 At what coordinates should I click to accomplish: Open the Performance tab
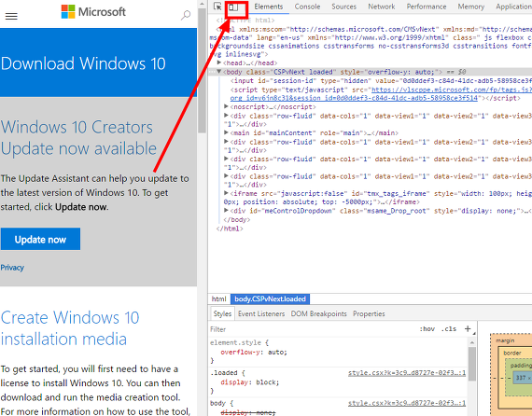click(x=427, y=7)
